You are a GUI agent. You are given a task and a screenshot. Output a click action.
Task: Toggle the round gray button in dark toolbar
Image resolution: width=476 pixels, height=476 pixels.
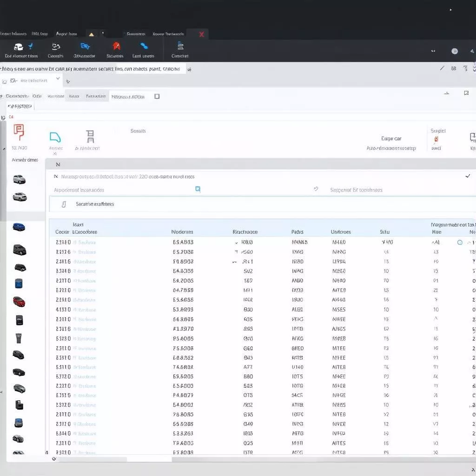(x=455, y=51)
